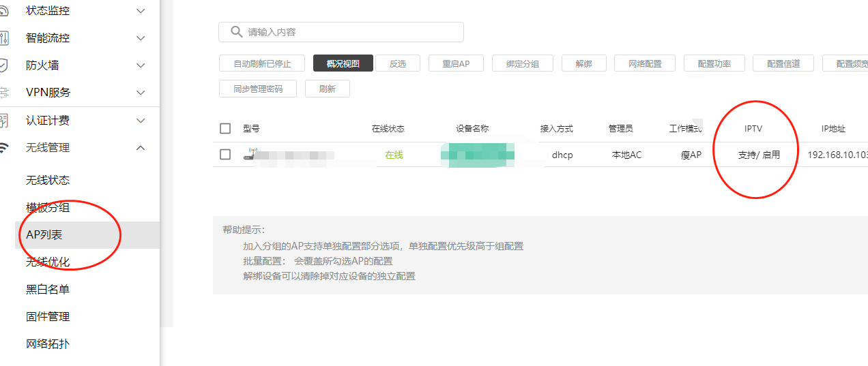The image size is (868, 366).
Task: Expand the 防火墙 menu chevron
Action: click(x=141, y=65)
